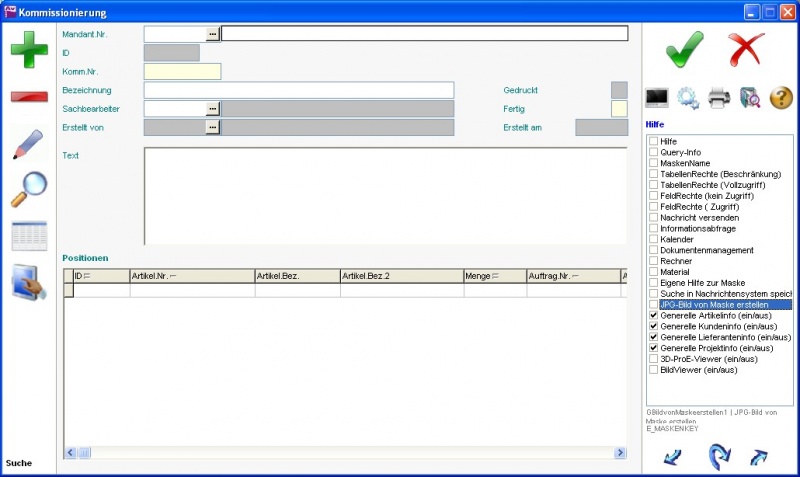Open the Erstellt von lookup button
The image size is (800, 477).
pyautogui.click(x=212, y=127)
